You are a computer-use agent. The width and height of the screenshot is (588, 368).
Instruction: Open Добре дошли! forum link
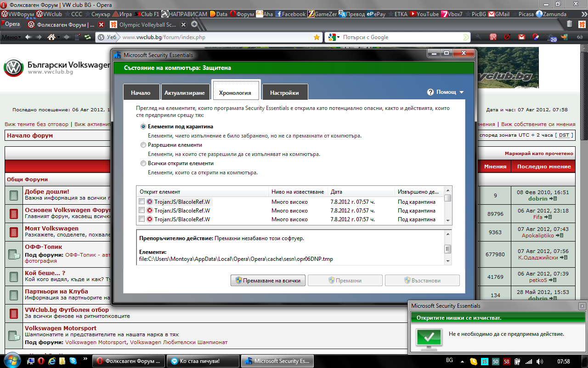point(47,192)
